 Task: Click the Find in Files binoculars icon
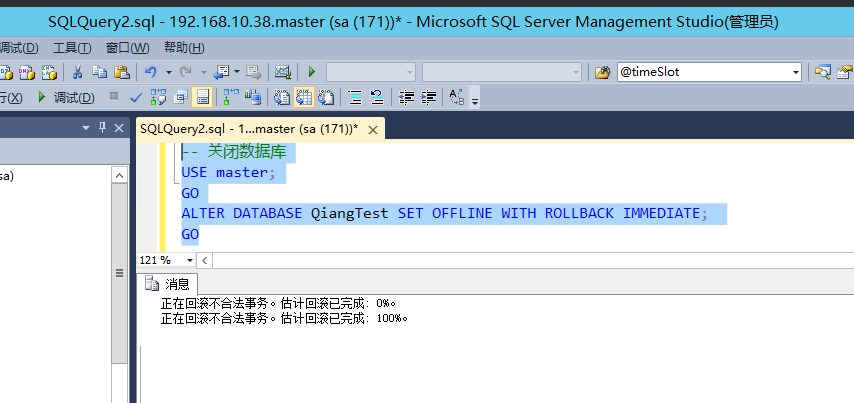(x=602, y=72)
